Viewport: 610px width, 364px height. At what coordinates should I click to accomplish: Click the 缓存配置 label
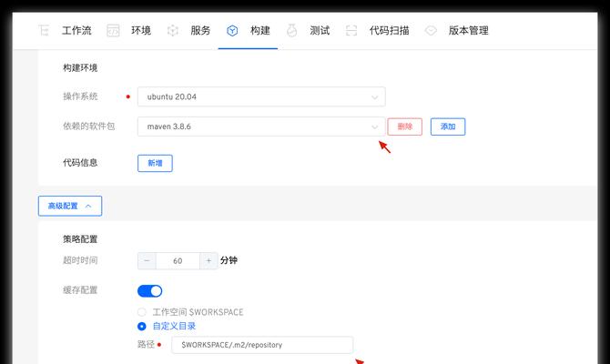click(x=80, y=290)
